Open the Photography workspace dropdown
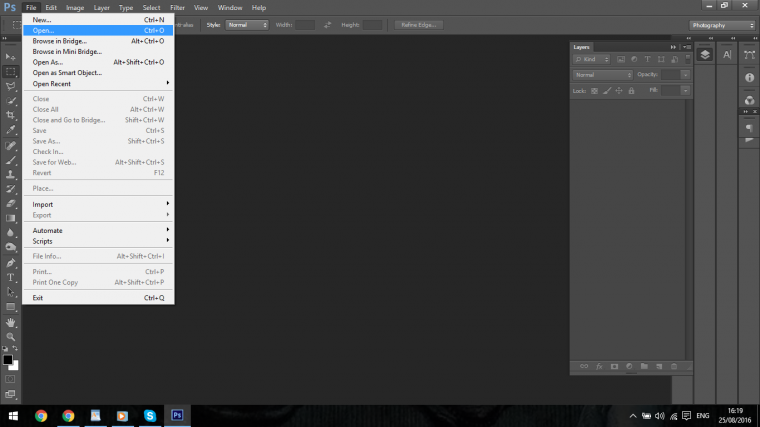 click(x=722, y=25)
